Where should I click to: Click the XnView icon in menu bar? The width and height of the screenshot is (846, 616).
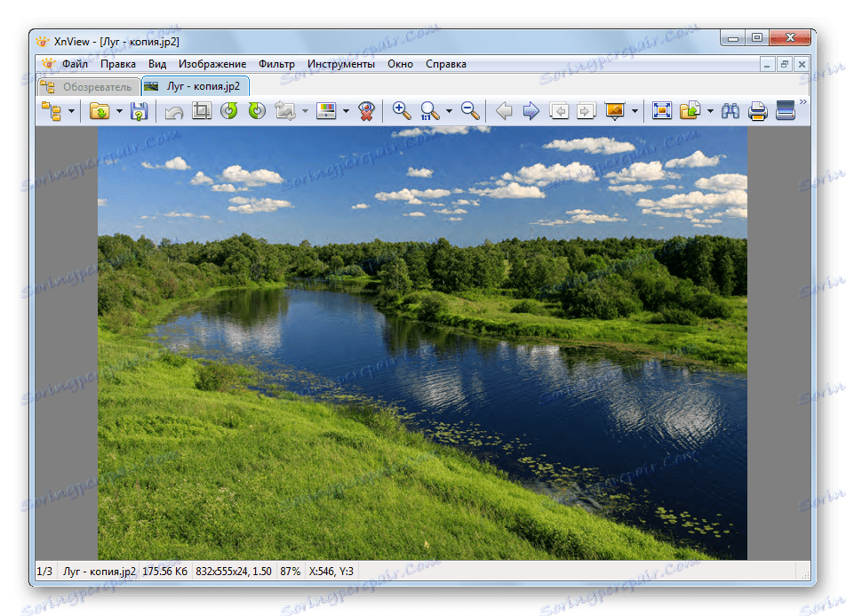(x=49, y=64)
